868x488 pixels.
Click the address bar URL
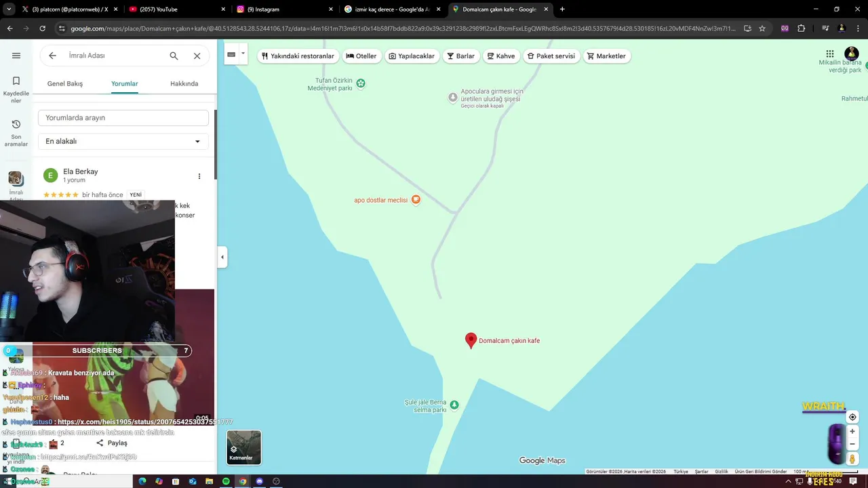tap(403, 28)
